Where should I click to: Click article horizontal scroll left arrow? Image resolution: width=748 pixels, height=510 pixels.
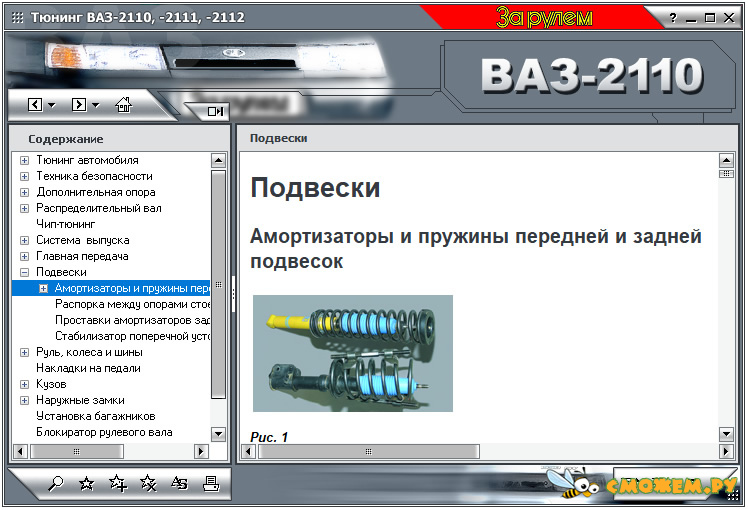pos(248,451)
